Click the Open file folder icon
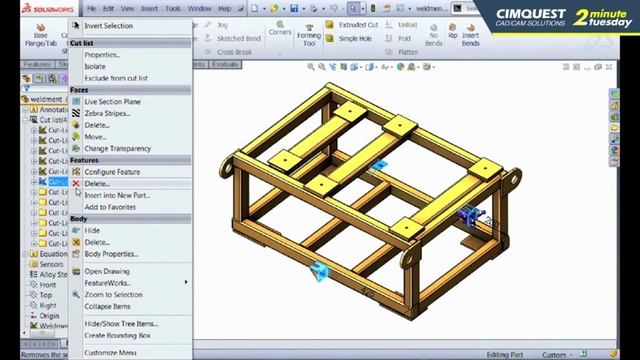Viewport: 640px width, 360px height. coord(274,8)
